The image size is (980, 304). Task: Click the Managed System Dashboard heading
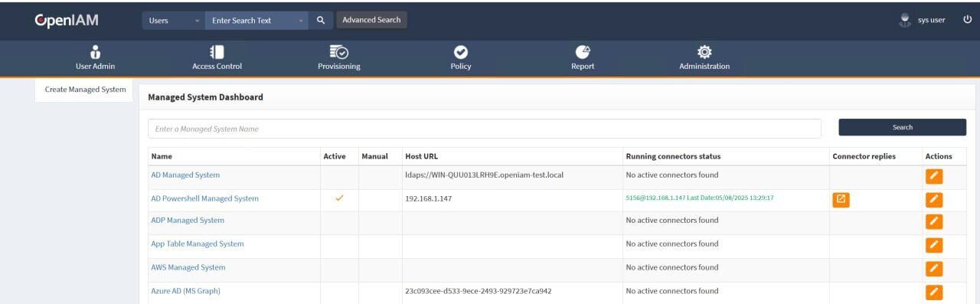point(205,97)
